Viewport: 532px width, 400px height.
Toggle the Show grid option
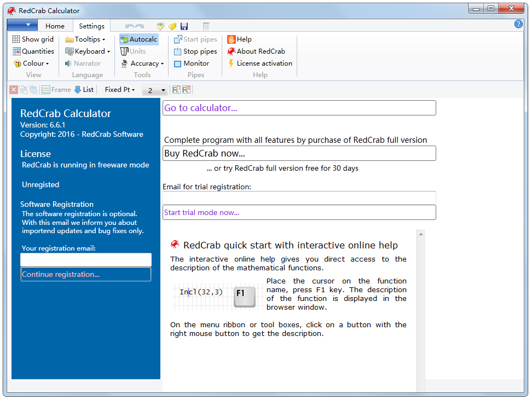coord(33,39)
